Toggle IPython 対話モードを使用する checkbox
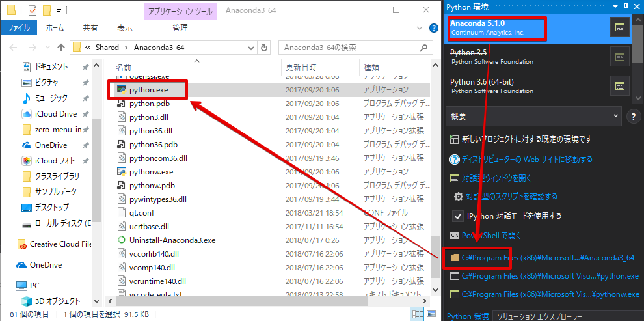644x321 pixels. pos(457,216)
